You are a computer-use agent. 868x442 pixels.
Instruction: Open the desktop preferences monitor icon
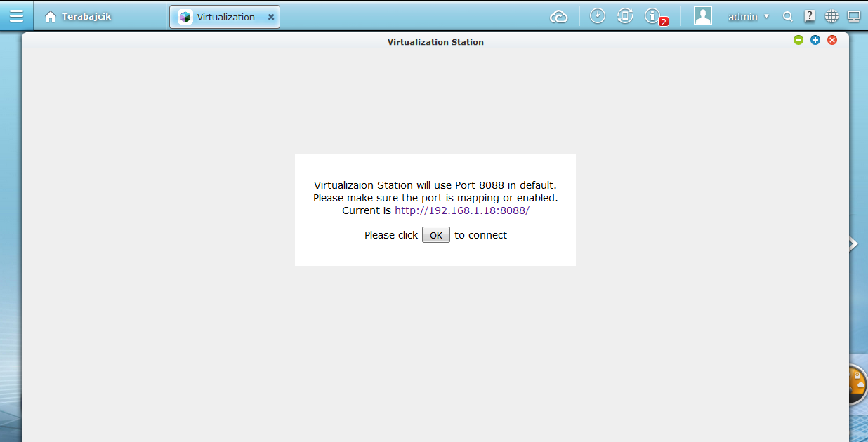click(x=854, y=16)
